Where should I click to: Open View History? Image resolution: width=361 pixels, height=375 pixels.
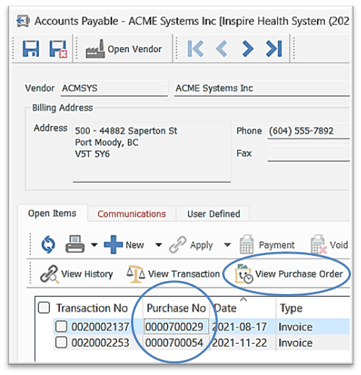(76, 274)
